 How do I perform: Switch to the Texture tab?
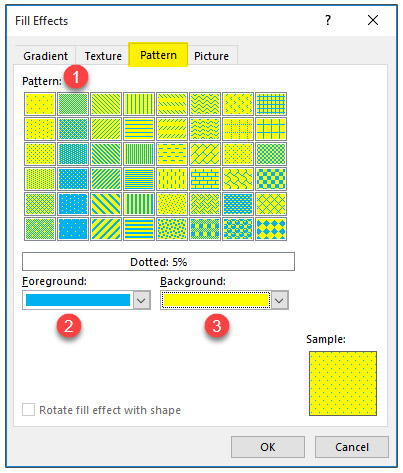tap(103, 56)
